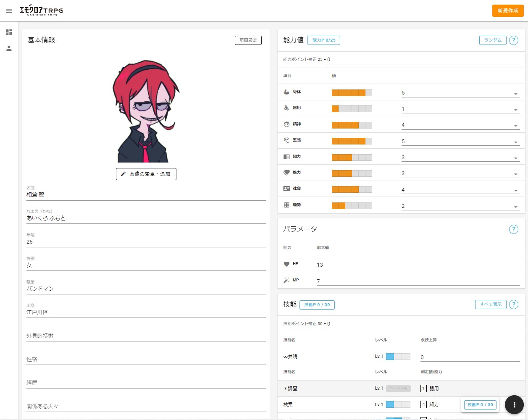Open help for the 能力値 section

(513, 40)
